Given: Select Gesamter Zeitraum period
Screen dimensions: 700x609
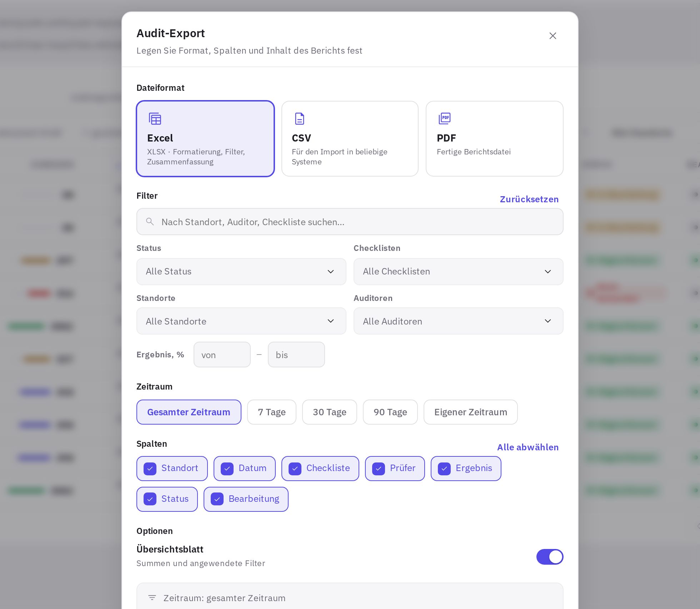Looking at the screenshot, I should tap(189, 412).
